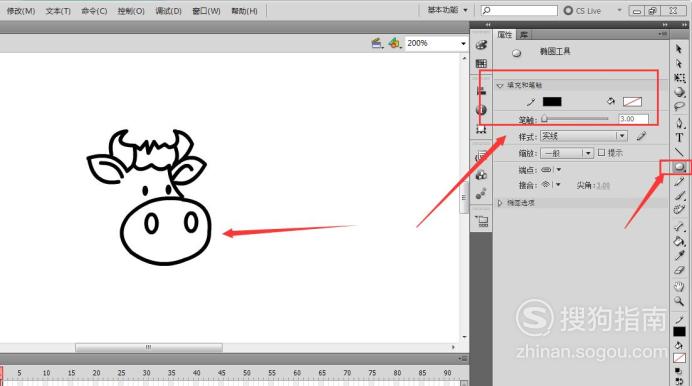
Task: Select the Line tool
Action: [x=679, y=152]
